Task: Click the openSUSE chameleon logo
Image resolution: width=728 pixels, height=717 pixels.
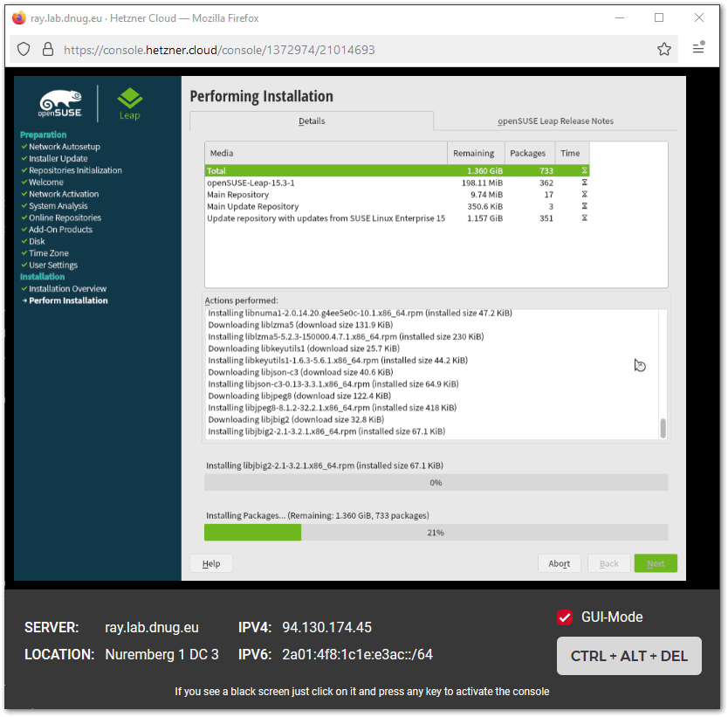Action: click(60, 103)
